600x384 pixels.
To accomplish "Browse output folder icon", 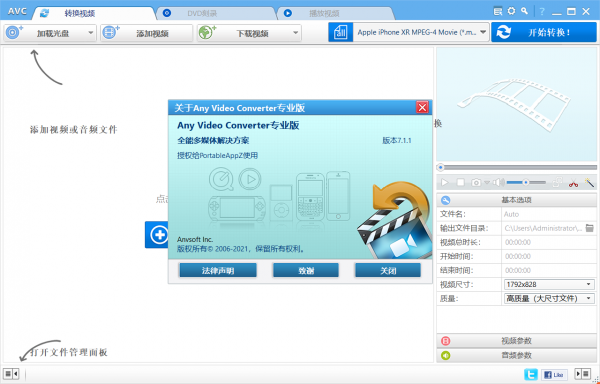I will (590, 228).
